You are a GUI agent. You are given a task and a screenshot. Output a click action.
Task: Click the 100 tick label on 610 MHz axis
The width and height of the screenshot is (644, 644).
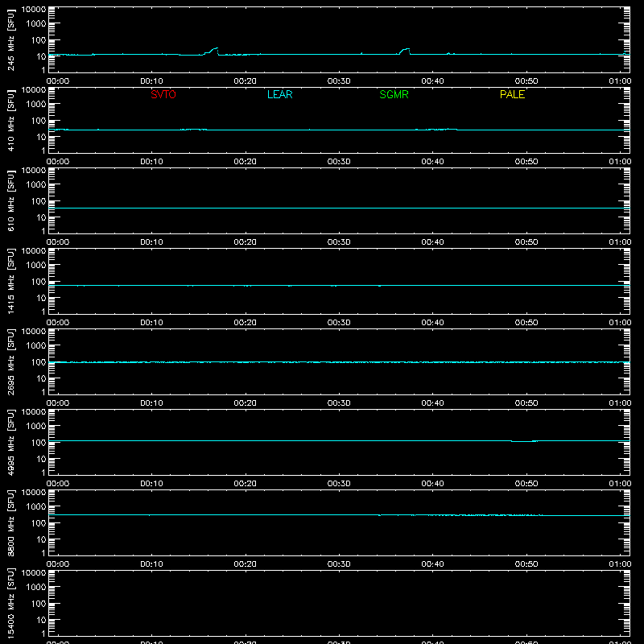click(x=39, y=201)
